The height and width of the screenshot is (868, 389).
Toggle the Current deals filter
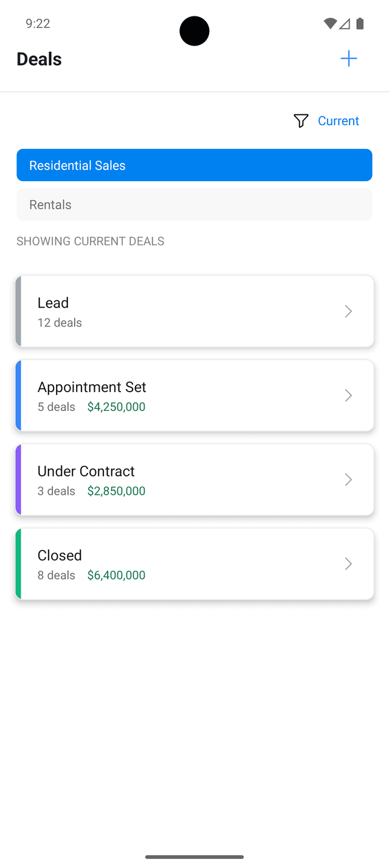338,120
